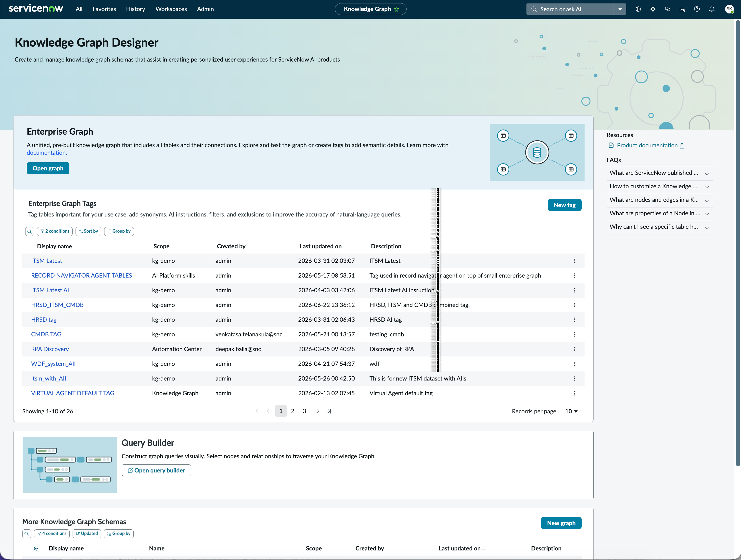741x560 pixels.
Task: Open the SK user avatar menu
Action: coord(729,9)
